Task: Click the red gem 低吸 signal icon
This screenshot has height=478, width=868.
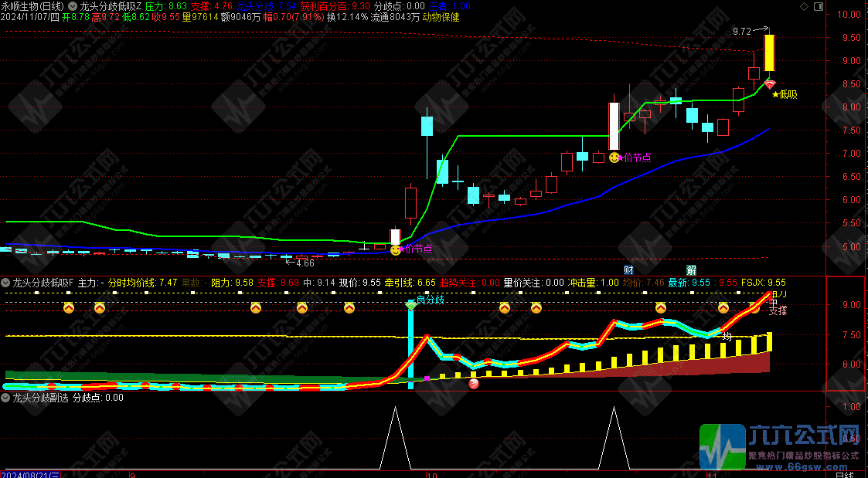Action: [x=769, y=84]
